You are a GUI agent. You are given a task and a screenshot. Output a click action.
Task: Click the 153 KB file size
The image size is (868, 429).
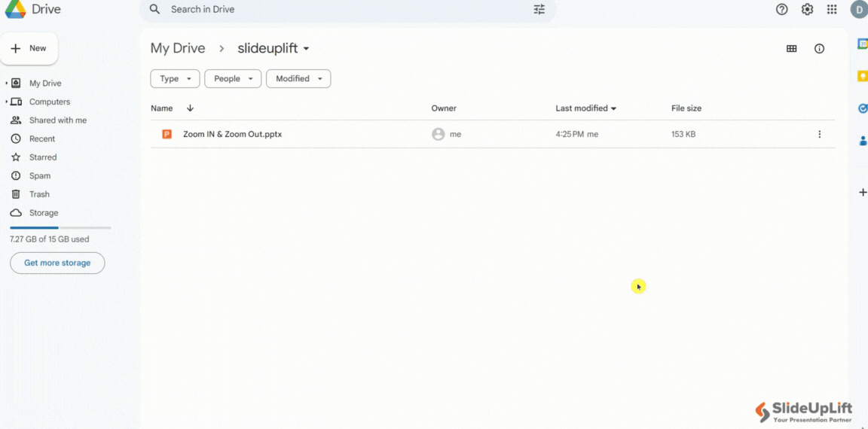point(683,134)
